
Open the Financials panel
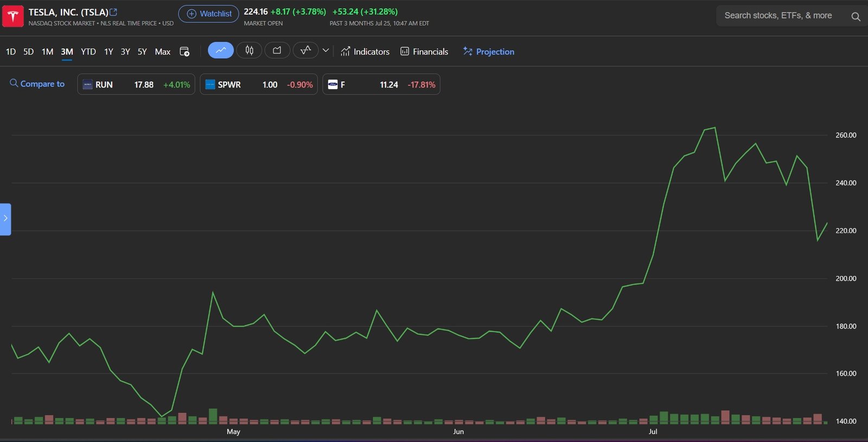click(x=424, y=52)
